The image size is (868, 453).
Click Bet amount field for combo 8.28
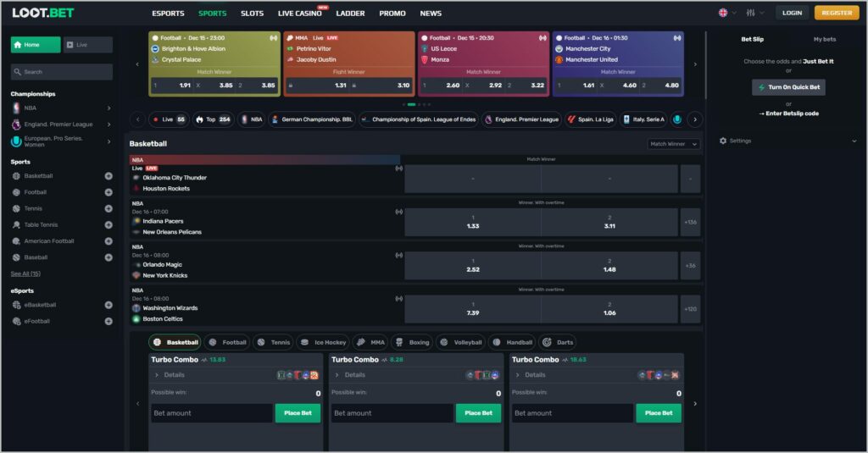click(392, 413)
